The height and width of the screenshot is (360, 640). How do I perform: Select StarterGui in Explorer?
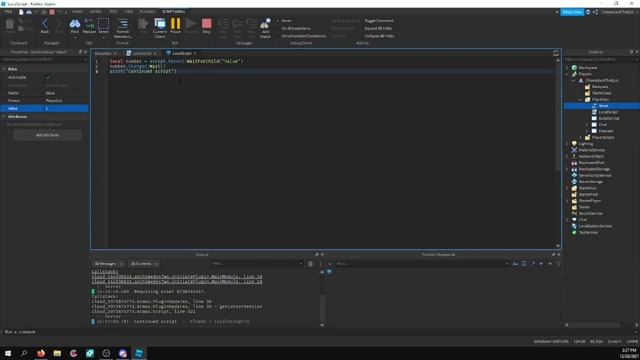point(587,188)
